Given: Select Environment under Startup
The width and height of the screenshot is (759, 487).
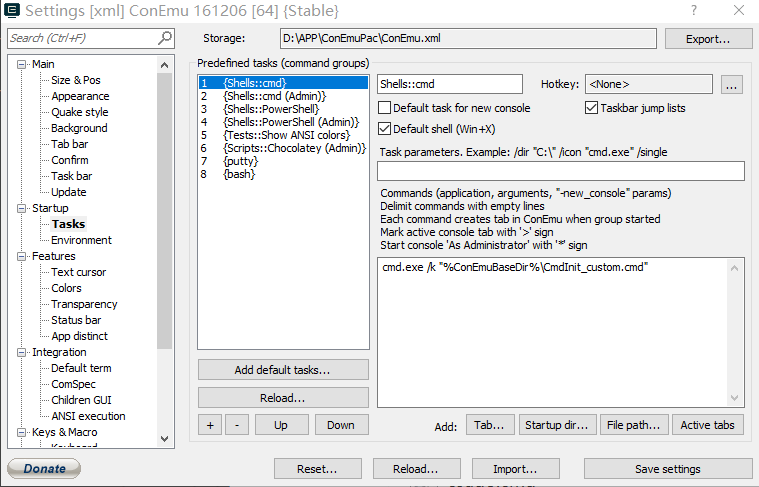Looking at the screenshot, I should point(81,240).
